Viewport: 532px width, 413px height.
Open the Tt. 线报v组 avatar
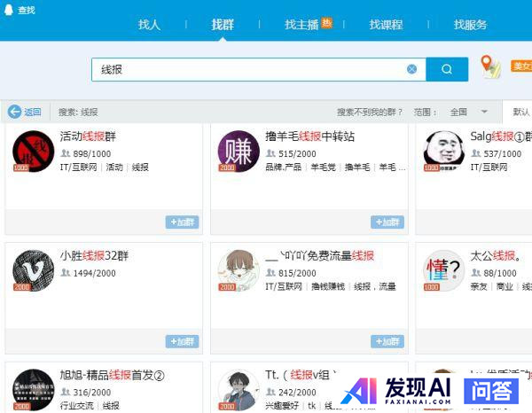(x=239, y=390)
